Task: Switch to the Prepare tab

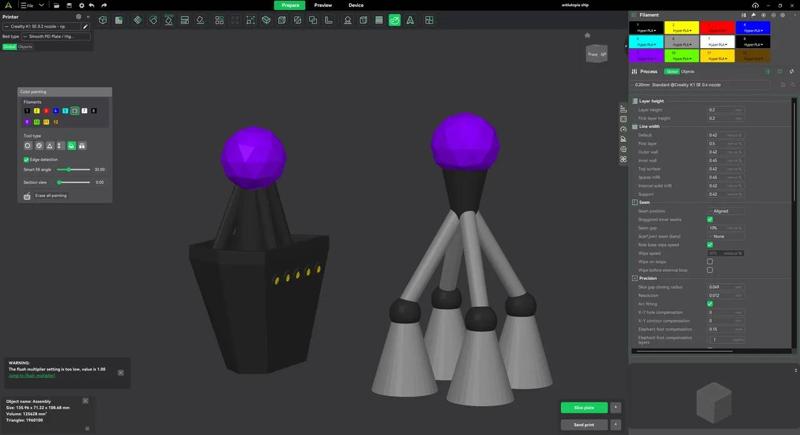Action: (290, 5)
